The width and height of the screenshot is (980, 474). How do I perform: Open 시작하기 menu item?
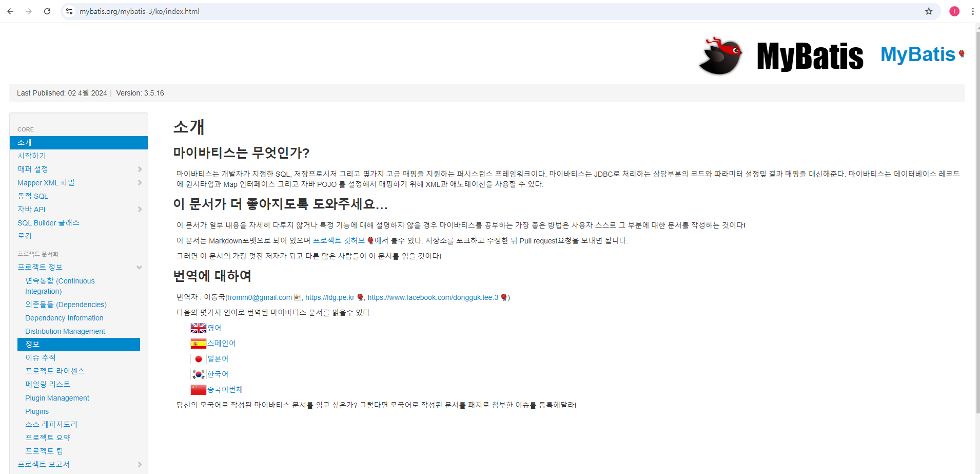[32, 156]
